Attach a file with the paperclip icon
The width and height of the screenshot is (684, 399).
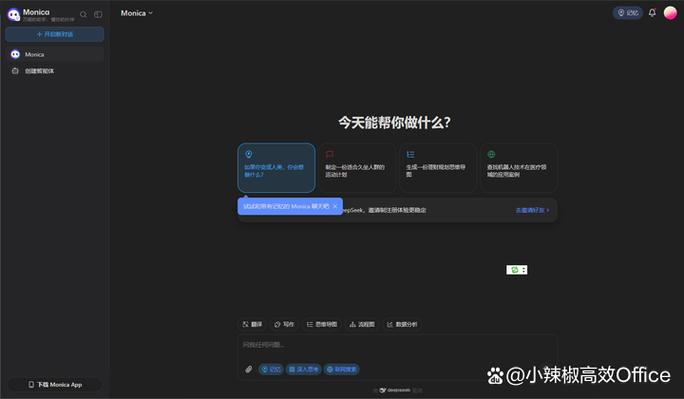(x=249, y=369)
